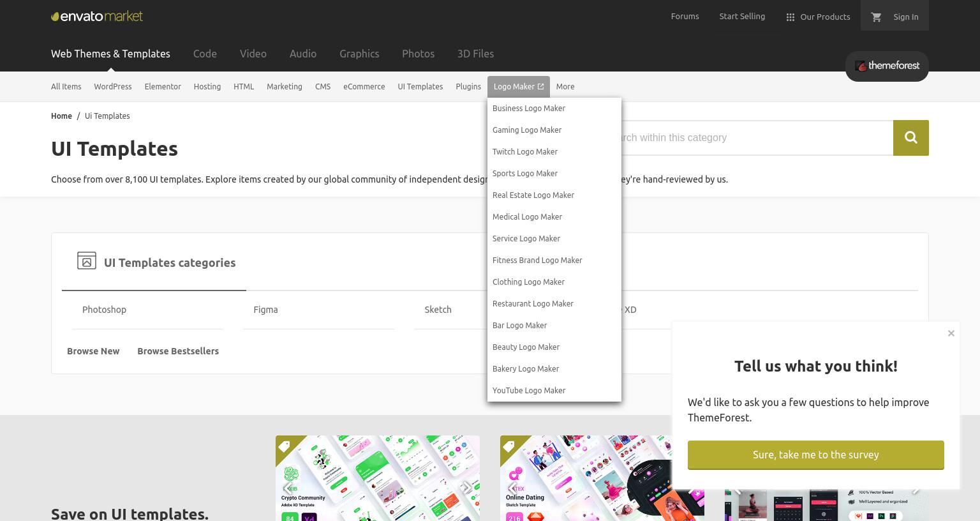This screenshot has height=521, width=980.
Task: Switch to the Audio marketplace tab
Action: point(303,54)
